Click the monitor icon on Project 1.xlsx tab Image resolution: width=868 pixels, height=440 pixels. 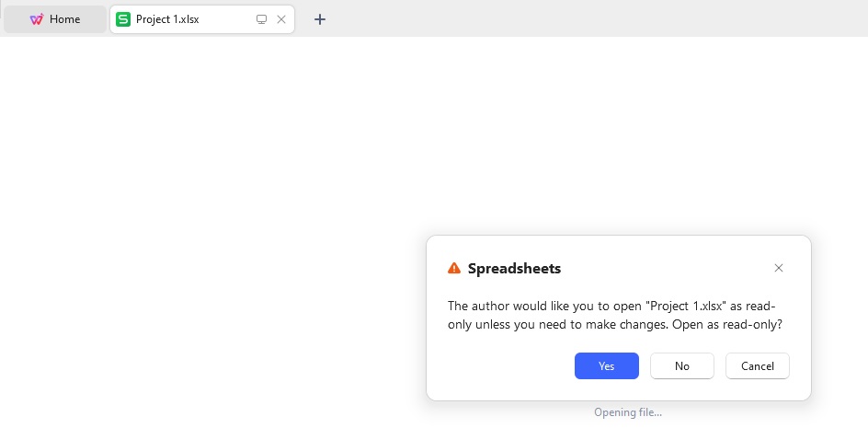[x=261, y=19]
